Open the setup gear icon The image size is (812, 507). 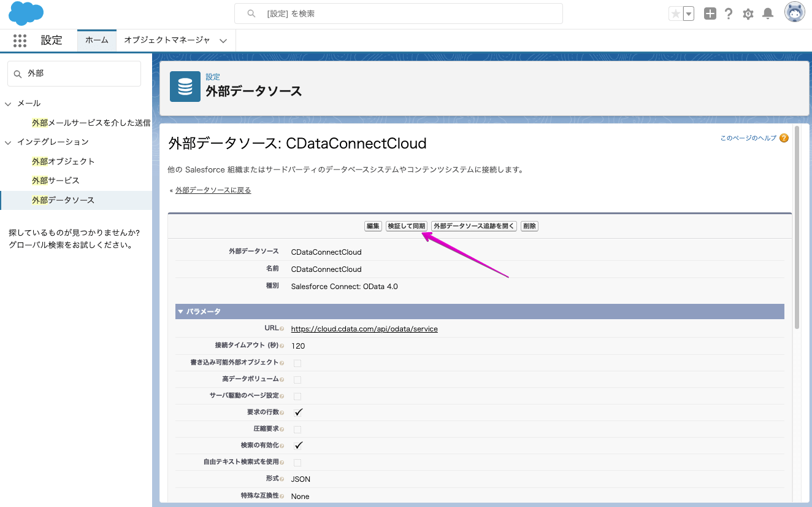click(x=748, y=14)
